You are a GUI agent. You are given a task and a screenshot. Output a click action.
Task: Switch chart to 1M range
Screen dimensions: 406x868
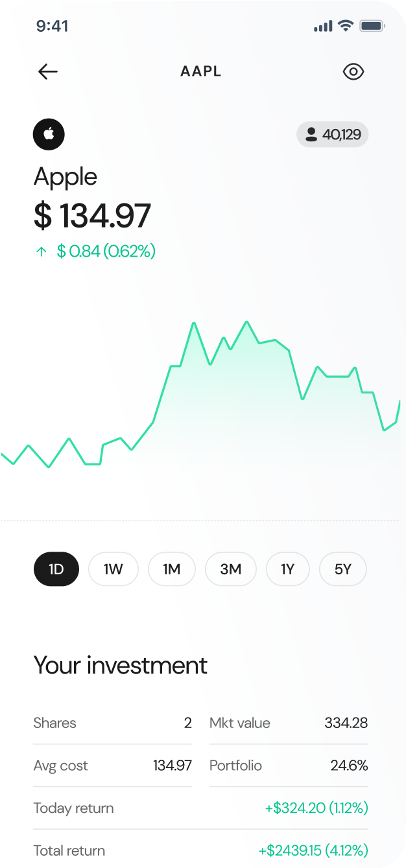[x=171, y=569]
